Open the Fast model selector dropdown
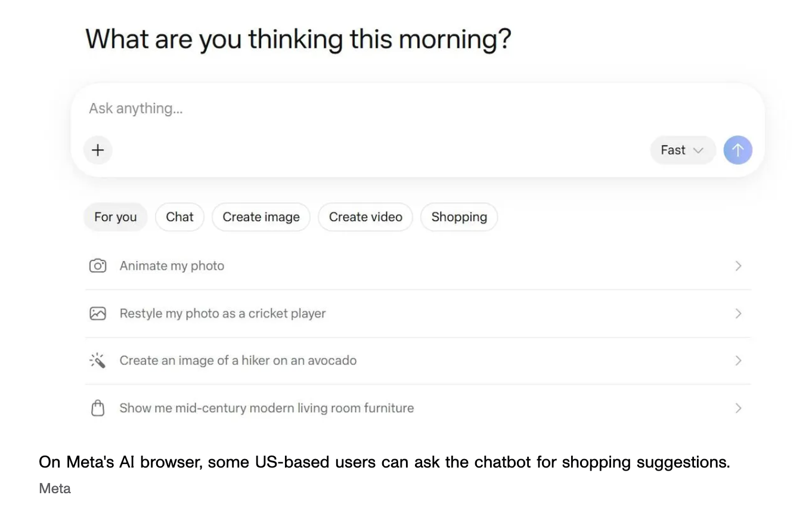 click(682, 150)
